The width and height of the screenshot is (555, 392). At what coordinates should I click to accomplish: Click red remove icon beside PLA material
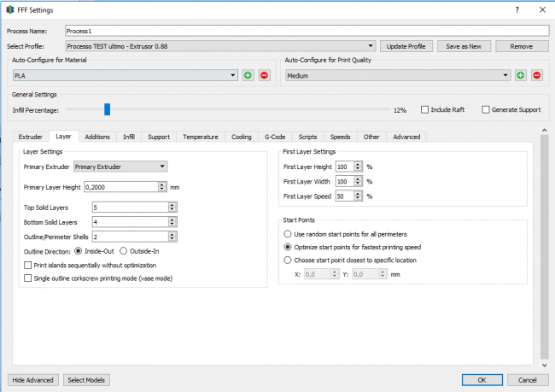[264, 75]
